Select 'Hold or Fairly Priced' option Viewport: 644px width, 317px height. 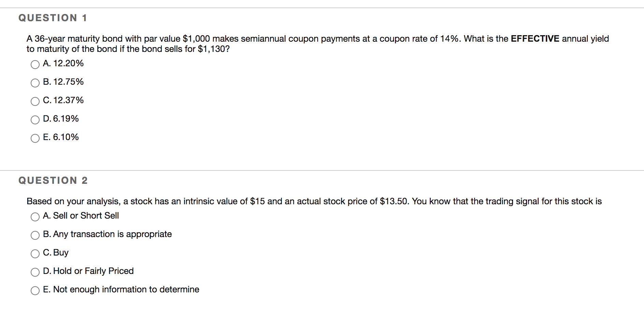point(35,272)
